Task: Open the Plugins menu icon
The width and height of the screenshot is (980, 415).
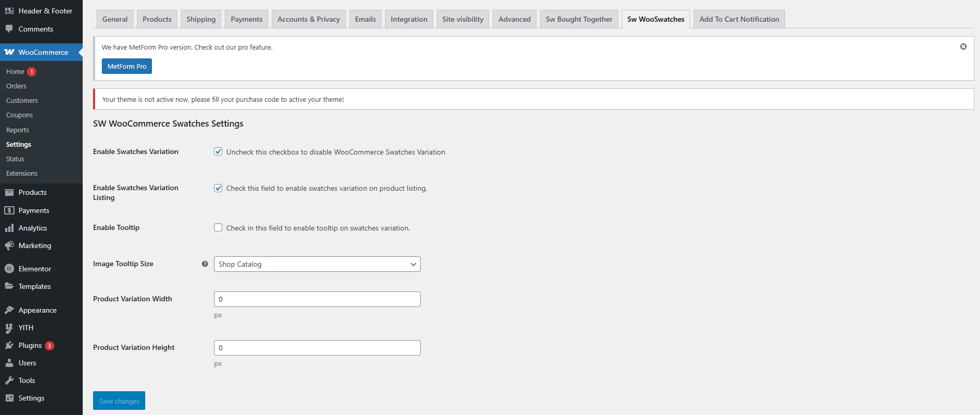Action: (9, 345)
